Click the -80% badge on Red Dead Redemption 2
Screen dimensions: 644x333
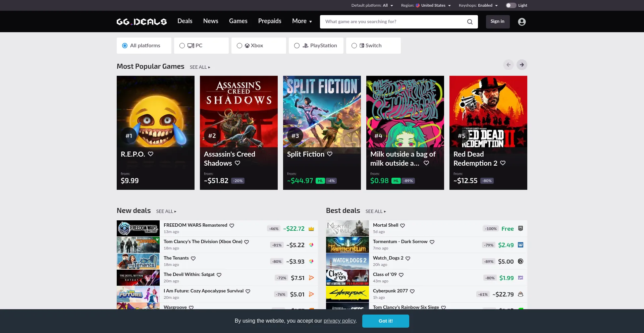(x=487, y=181)
